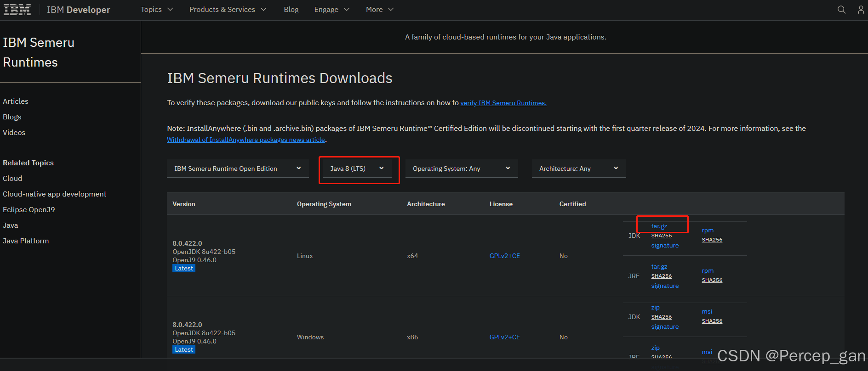Open the Java 8 (LTS) version dropdown
The height and width of the screenshot is (371, 868).
tap(357, 169)
